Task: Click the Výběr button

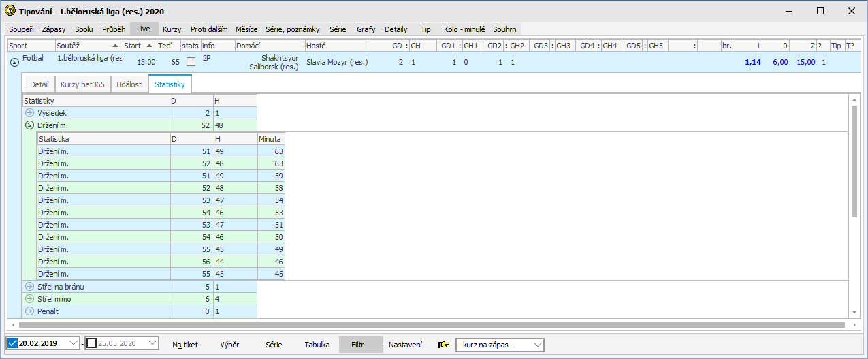Action: tap(229, 345)
